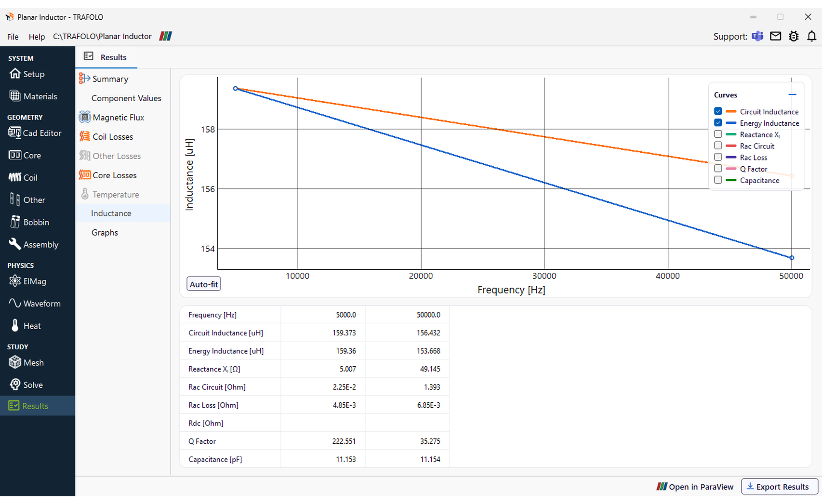Switch to the Results tab
822x504 pixels.
[106, 57]
